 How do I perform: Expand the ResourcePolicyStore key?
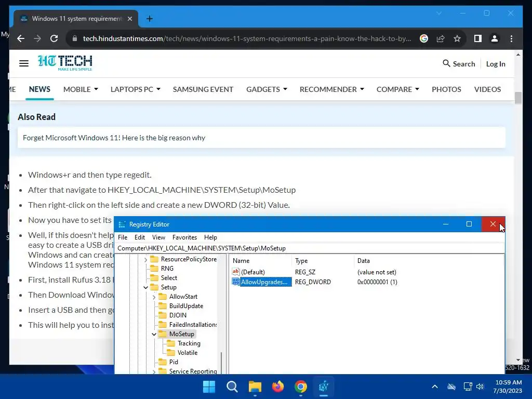(145, 260)
